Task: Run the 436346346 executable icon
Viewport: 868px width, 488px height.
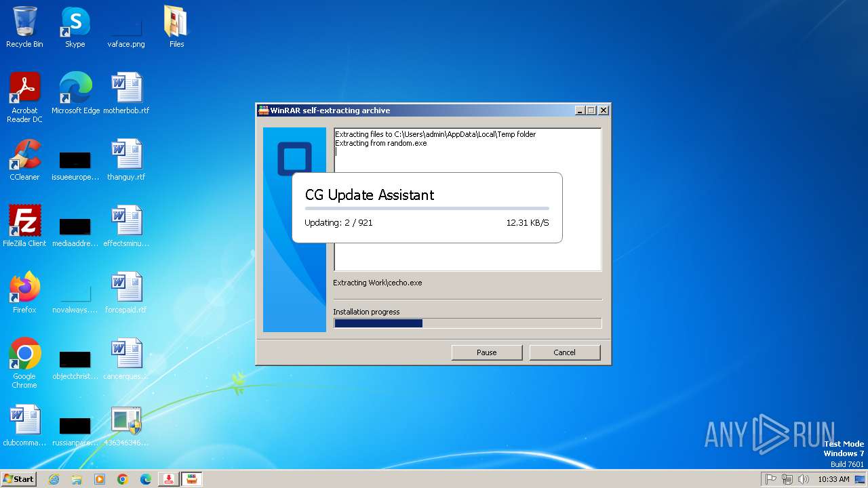Action: point(126,426)
